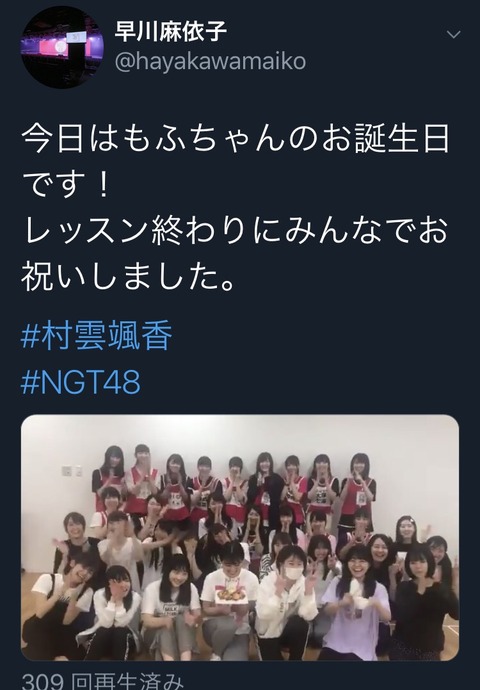Tap the text line starting レッスン終わりに
This screenshot has height=690, width=480.
pyautogui.click(x=236, y=230)
